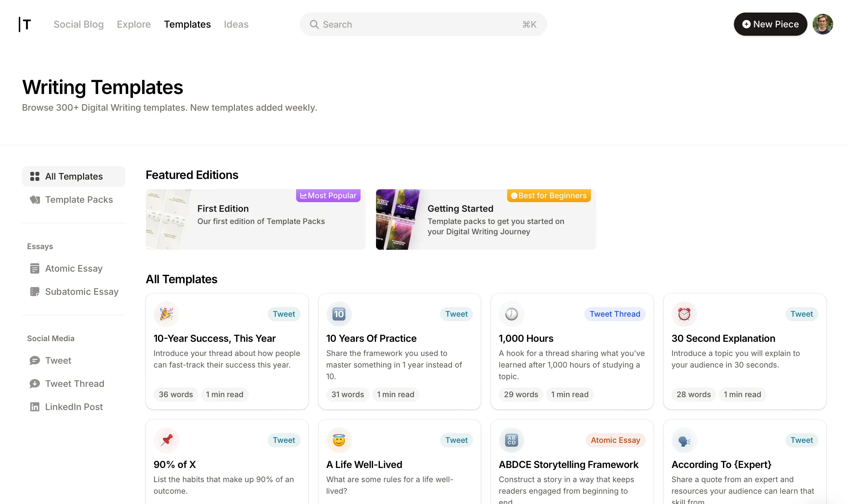Select the Atomic Essay sidebar icon
Viewport: 848px width, 504px height.
pyautogui.click(x=35, y=268)
